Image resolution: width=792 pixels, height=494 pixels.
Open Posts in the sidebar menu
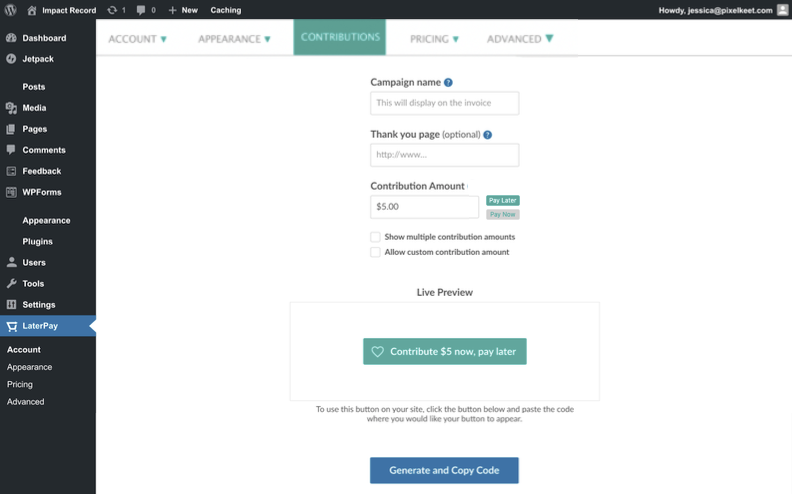click(34, 87)
